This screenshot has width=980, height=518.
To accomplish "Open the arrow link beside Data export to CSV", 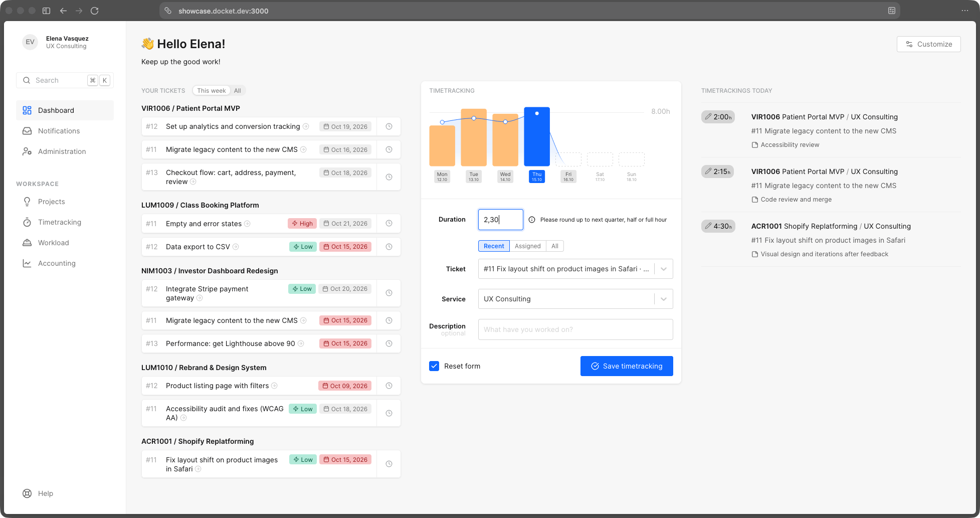I will [236, 247].
